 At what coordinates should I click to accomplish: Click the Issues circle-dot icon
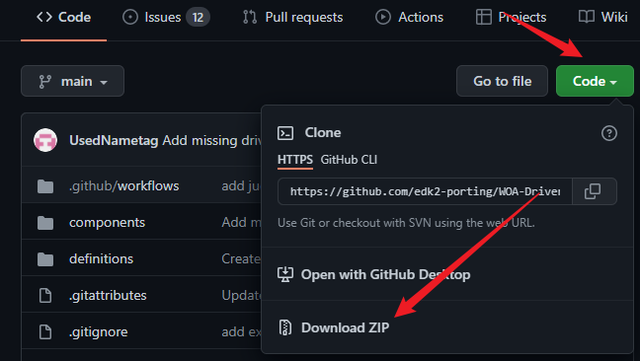pos(130,18)
